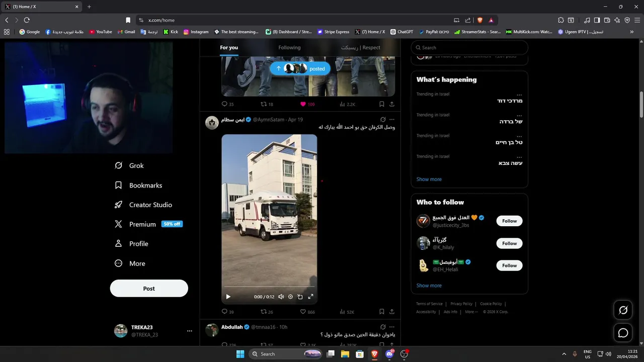The width and height of the screenshot is (644, 362).
Task: Reload the page in browser
Action: (x=27, y=20)
